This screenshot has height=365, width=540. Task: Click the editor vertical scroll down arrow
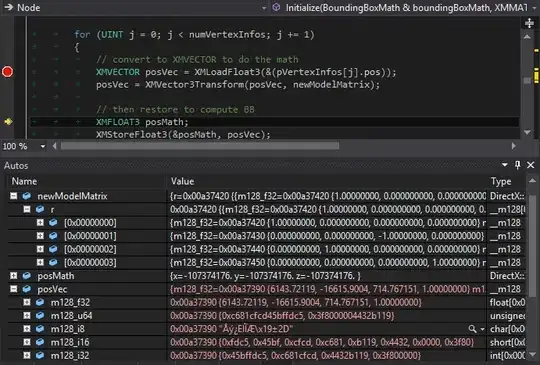point(527,132)
